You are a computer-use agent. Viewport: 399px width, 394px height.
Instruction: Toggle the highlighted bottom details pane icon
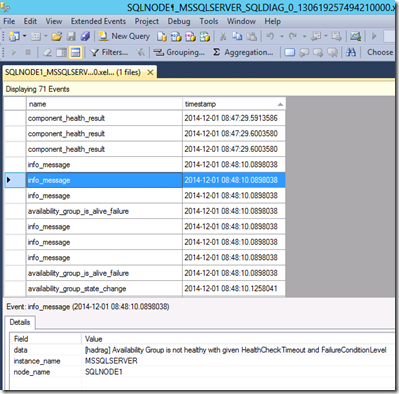pyautogui.click(x=76, y=52)
